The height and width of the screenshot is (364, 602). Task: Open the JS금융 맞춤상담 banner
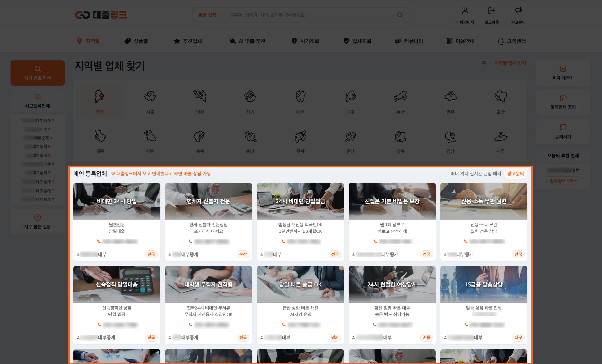484,284
